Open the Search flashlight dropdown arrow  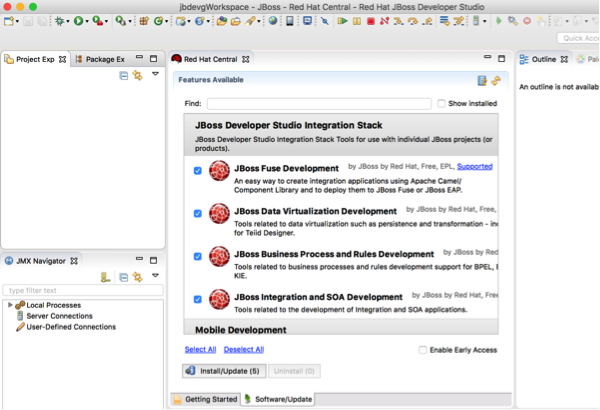coord(259,22)
